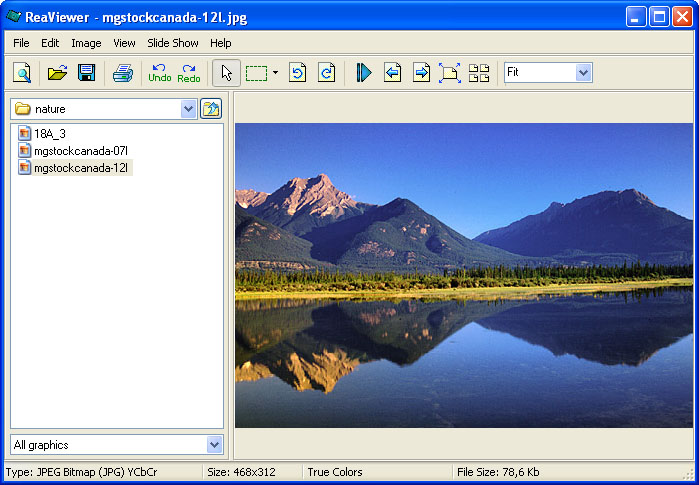Go to the next image
699x485 pixels.
[421, 73]
